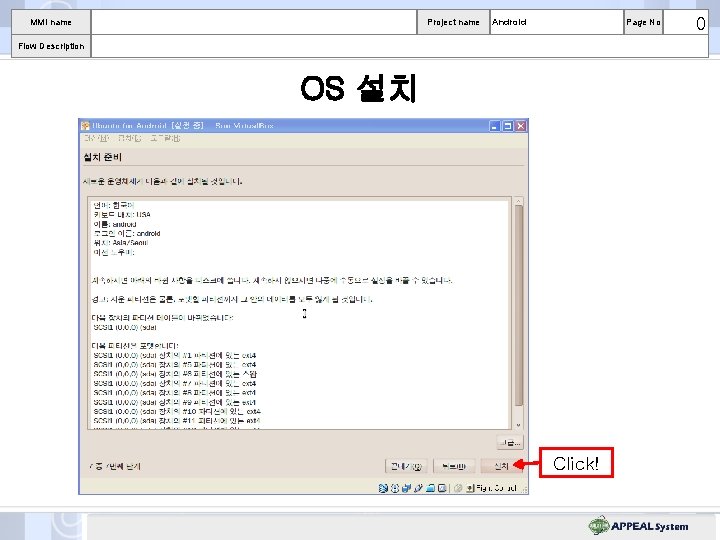The width and height of the screenshot is (720, 540).
Task: Click the 'Asia/Seoul' location line
Action: pos(120,242)
